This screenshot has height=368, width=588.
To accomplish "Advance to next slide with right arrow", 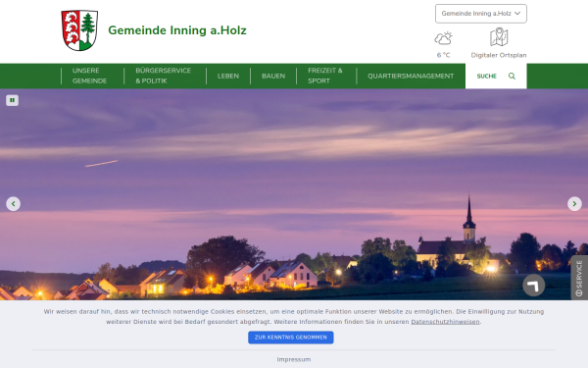I will (574, 204).
